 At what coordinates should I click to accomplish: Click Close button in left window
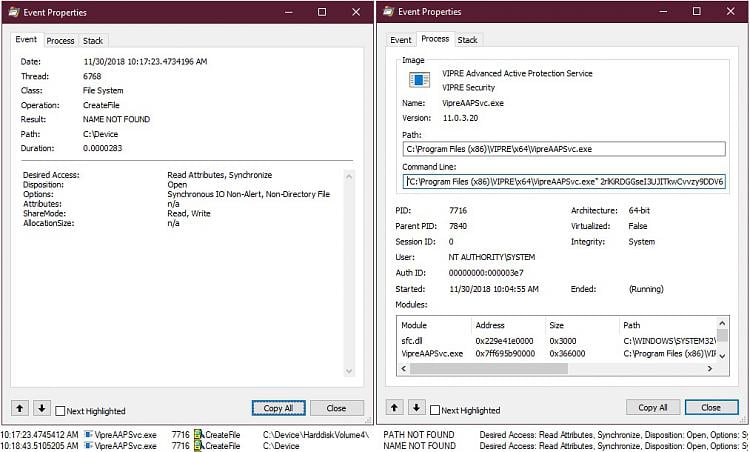(x=336, y=408)
